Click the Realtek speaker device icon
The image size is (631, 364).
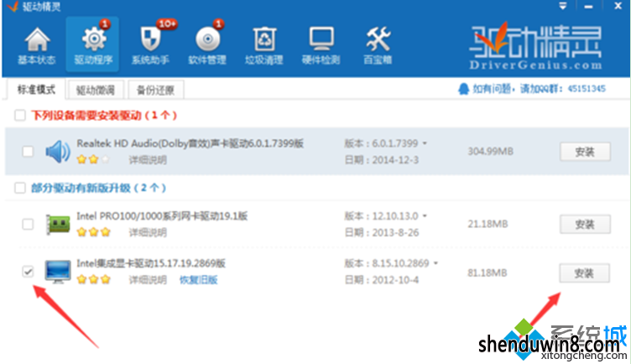click(58, 152)
